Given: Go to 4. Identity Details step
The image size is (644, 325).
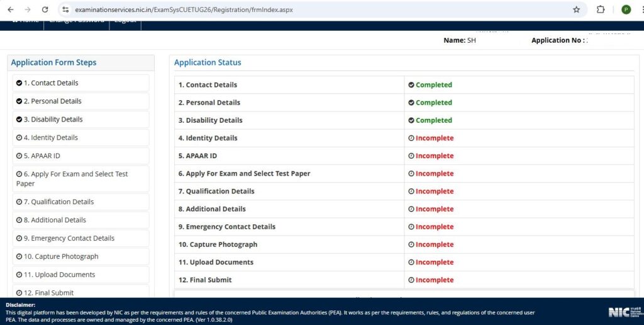Looking at the screenshot, I should pos(80,138).
